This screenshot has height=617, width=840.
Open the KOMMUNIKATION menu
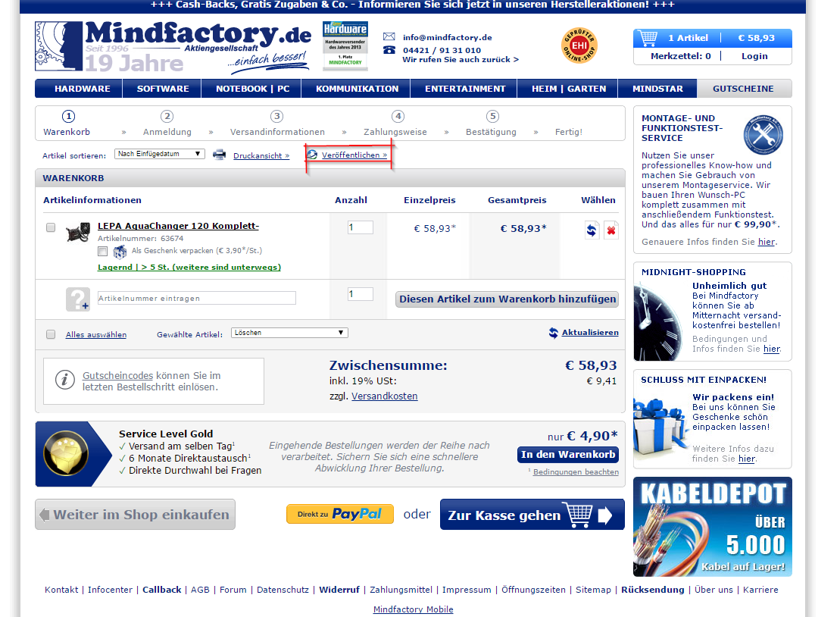[x=357, y=89]
